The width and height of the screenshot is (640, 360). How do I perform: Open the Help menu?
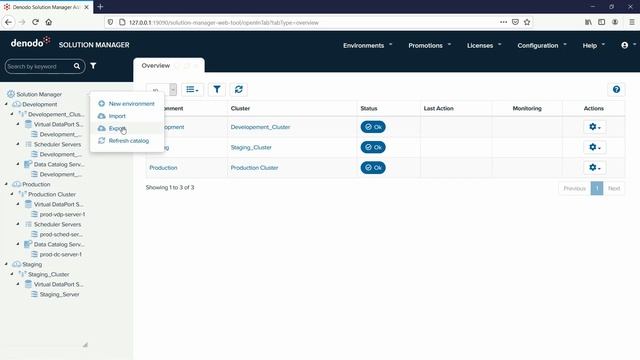pyautogui.click(x=593, y=45)
